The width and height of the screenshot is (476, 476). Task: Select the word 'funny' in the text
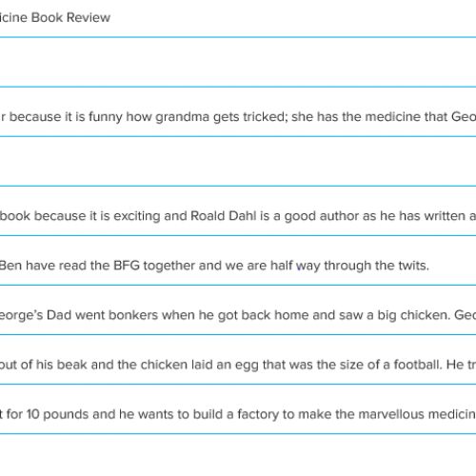pyautogui.click(x=106, y=117)
